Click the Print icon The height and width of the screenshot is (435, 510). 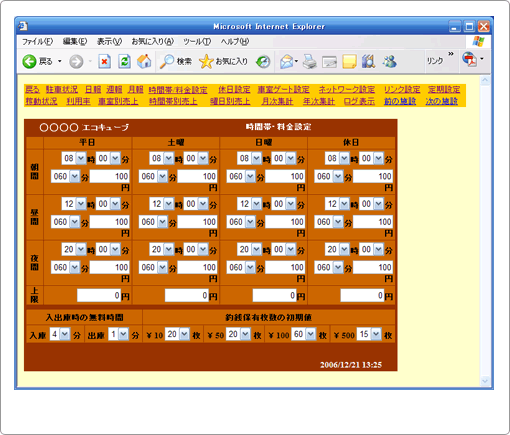coord(310,62)
